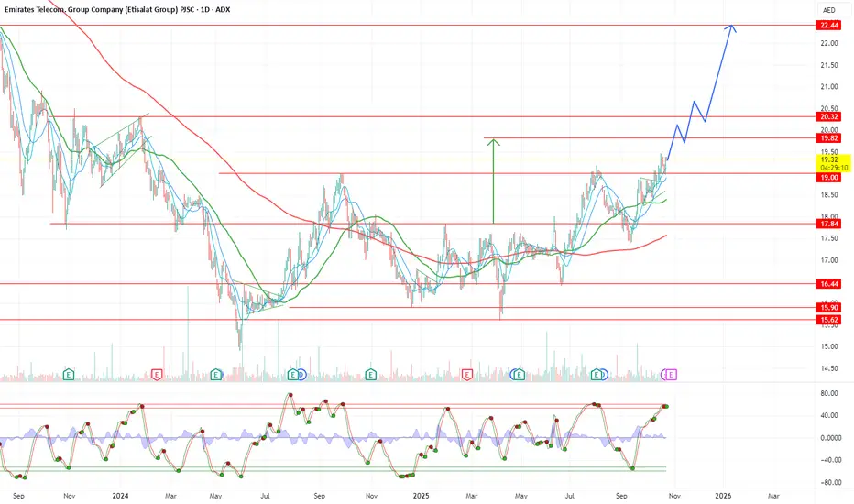Click the 19.00 red price label
Image resolution: width=854 pixels, height=504 pixels.
827,178
